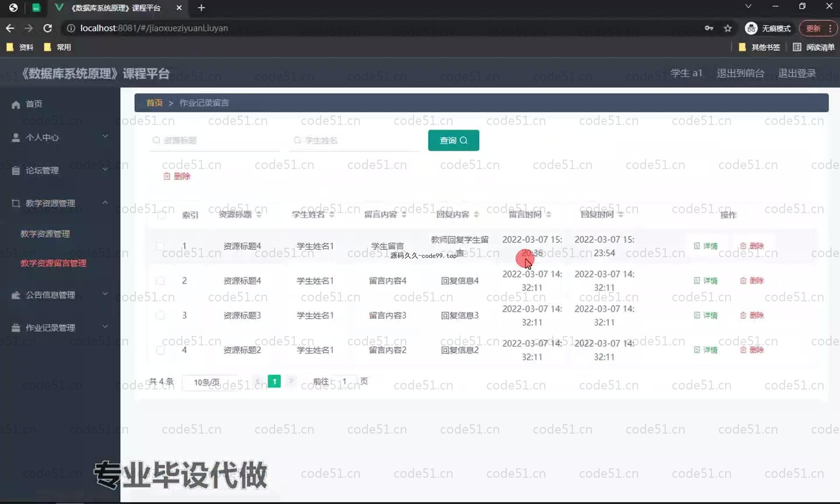The image size is (840, 504).
Task: Click the previous page arrow in pagination
Action: 258,381
